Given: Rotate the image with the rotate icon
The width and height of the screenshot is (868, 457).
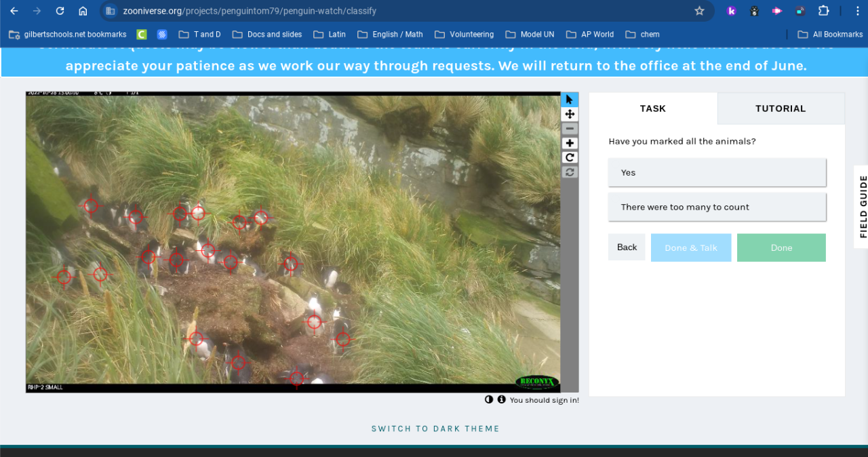Looking at the screenshot, I should click(570, 157).
